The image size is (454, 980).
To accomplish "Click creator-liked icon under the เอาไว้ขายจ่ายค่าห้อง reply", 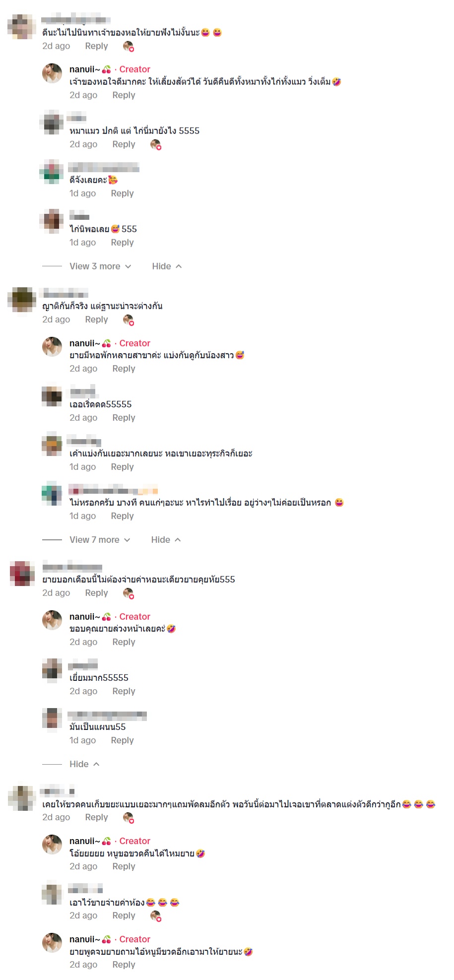I will click(156, 916).
